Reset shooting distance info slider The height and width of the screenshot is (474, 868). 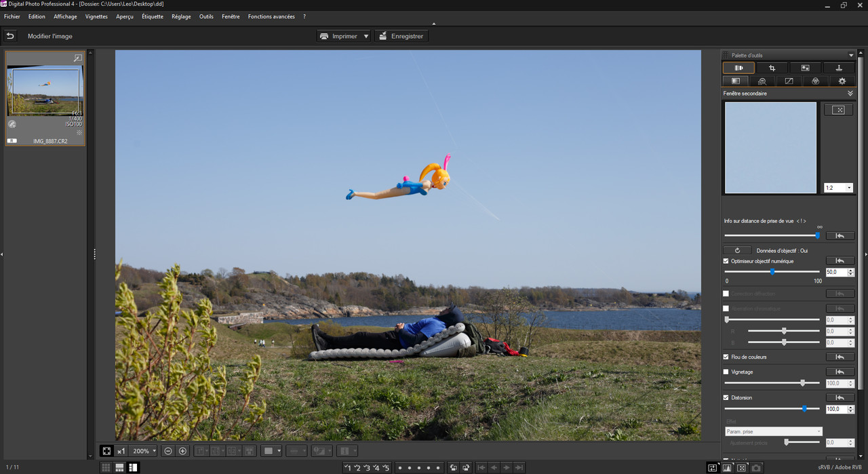[840, 236]
